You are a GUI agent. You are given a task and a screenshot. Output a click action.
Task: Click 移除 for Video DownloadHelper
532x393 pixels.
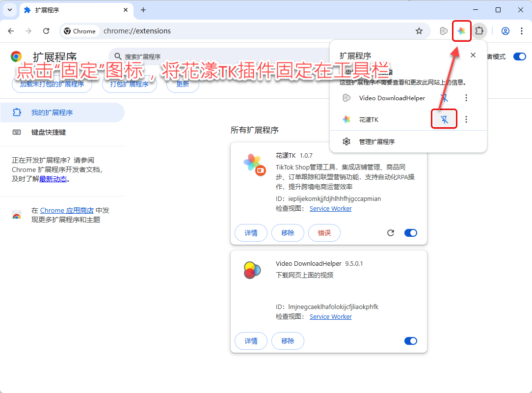(288, 341)
